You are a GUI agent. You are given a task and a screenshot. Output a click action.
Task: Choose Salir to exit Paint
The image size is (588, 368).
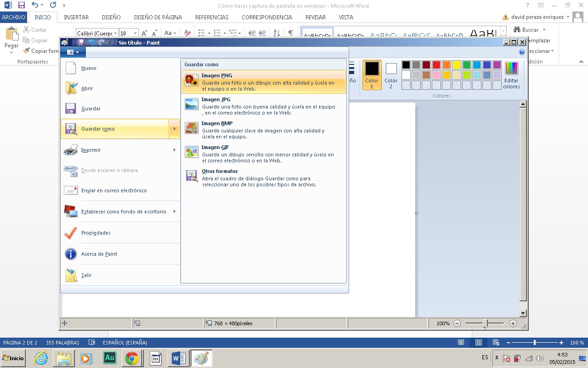click(x=120, y=275)
